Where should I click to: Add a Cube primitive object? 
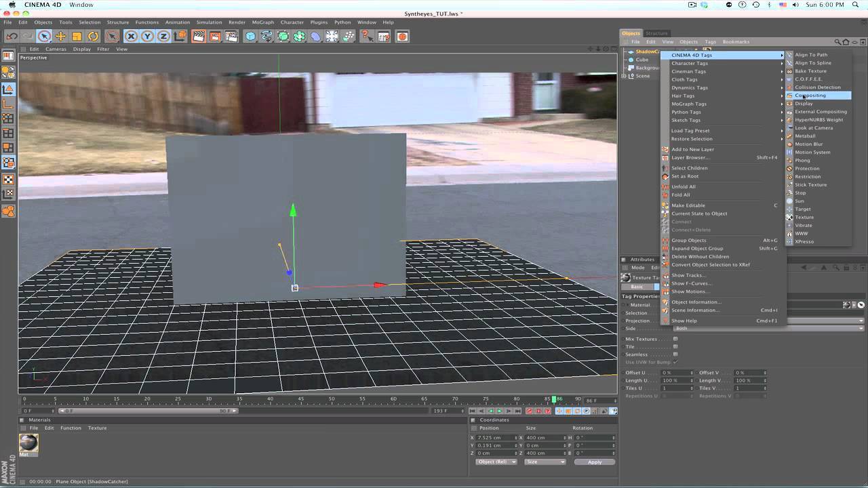click(250, 37)
